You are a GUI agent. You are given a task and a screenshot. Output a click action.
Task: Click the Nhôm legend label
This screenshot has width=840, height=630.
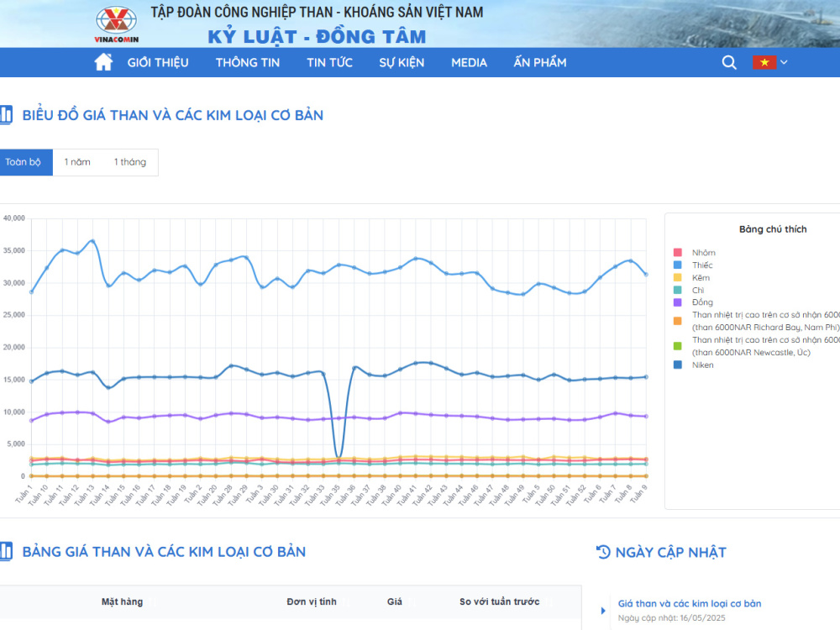coord(703,252)
